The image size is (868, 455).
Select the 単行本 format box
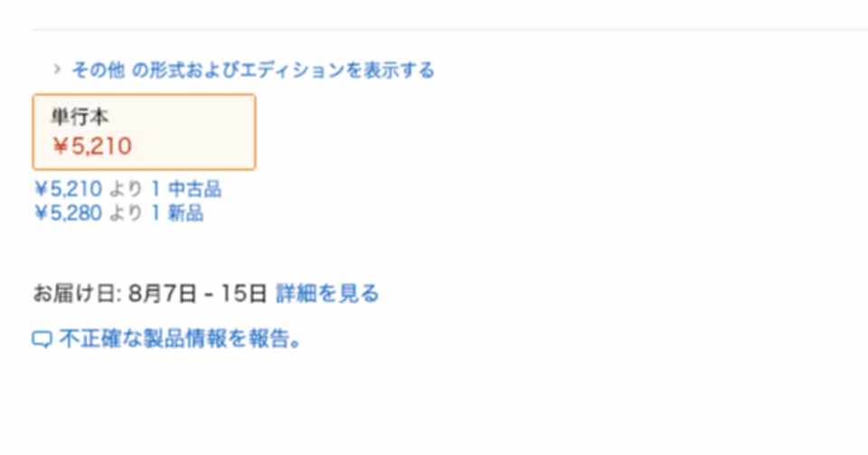[144, 132]
